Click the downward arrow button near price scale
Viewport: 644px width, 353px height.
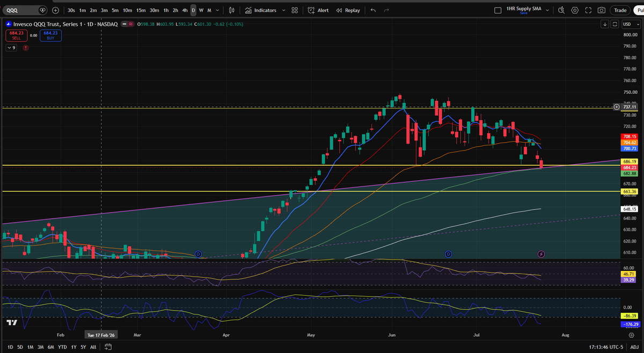(x=605, y=24)
